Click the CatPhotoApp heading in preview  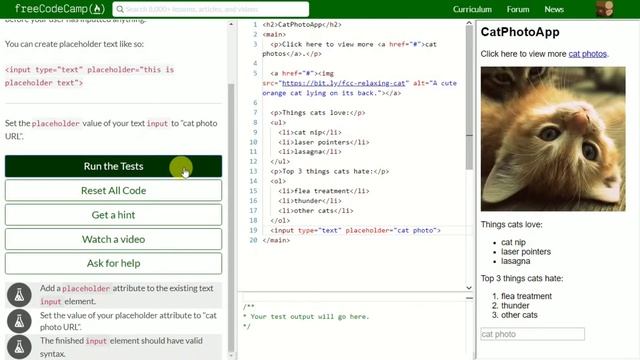520,32
